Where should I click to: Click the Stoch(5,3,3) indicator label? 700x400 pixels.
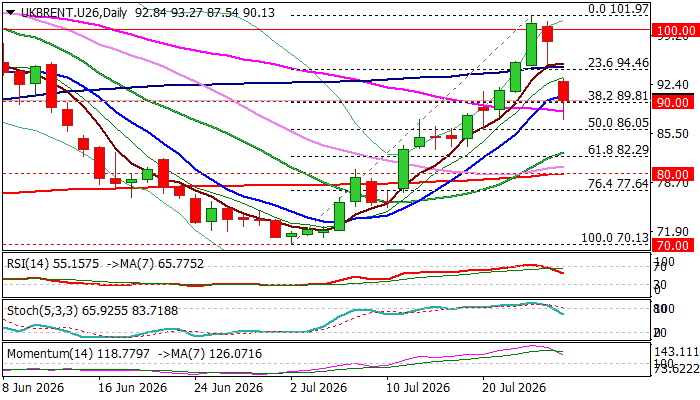point(92,310)
